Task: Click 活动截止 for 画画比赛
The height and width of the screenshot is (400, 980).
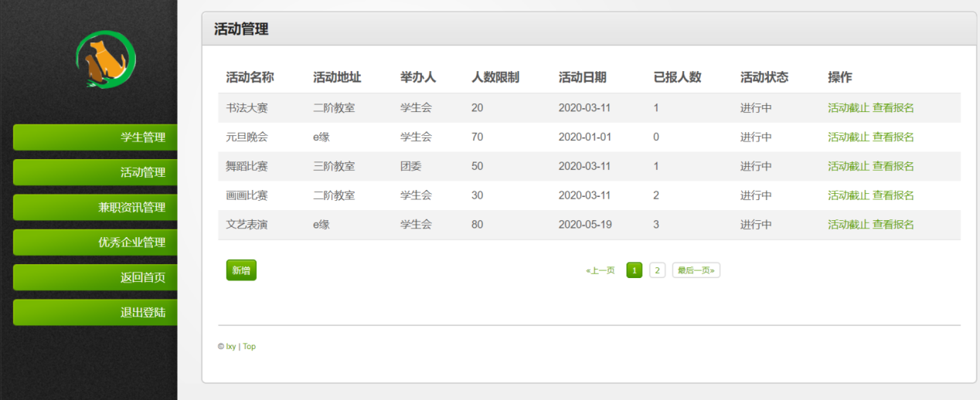Action: 849,195
